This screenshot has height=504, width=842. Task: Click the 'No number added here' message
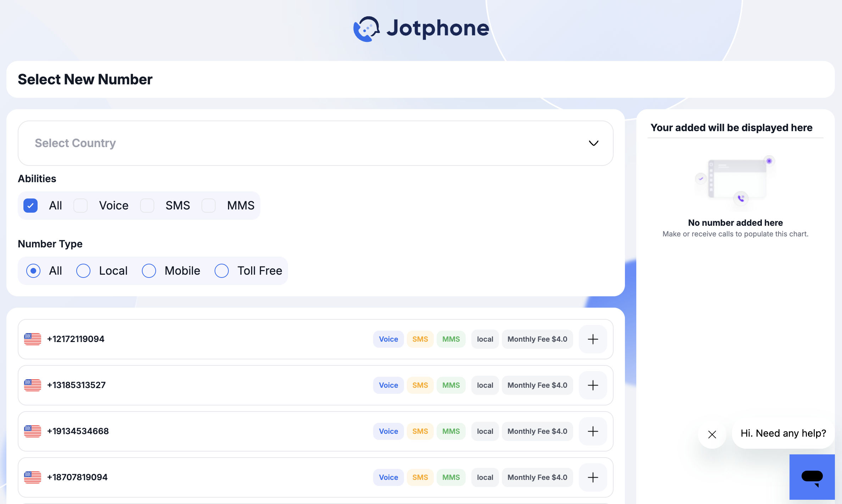(735, 223)
